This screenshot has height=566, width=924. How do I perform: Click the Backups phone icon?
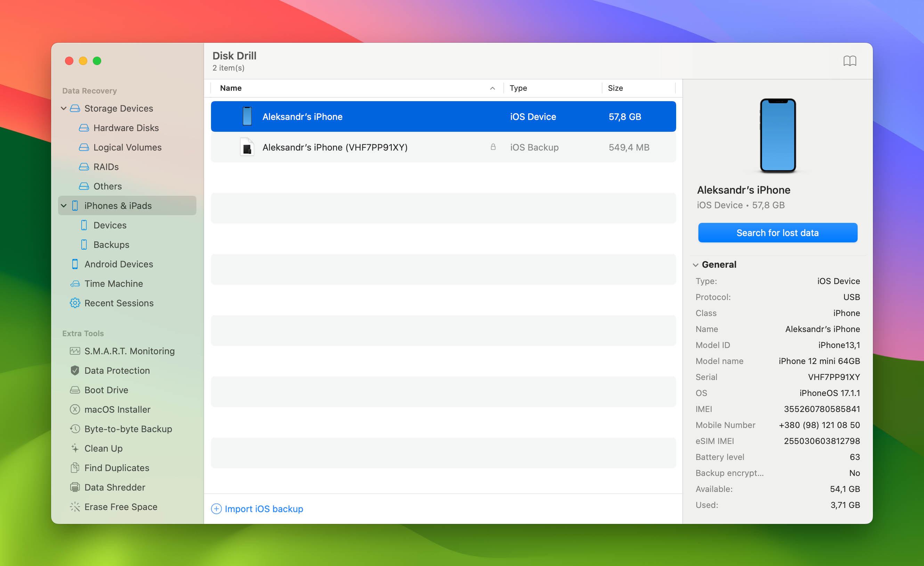[84, 244]
